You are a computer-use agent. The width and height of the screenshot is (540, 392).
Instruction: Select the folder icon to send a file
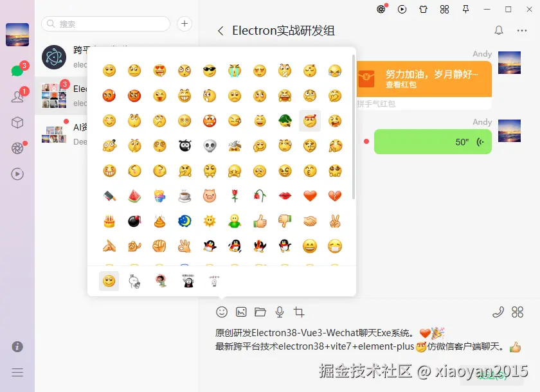(x=260, y=312)
